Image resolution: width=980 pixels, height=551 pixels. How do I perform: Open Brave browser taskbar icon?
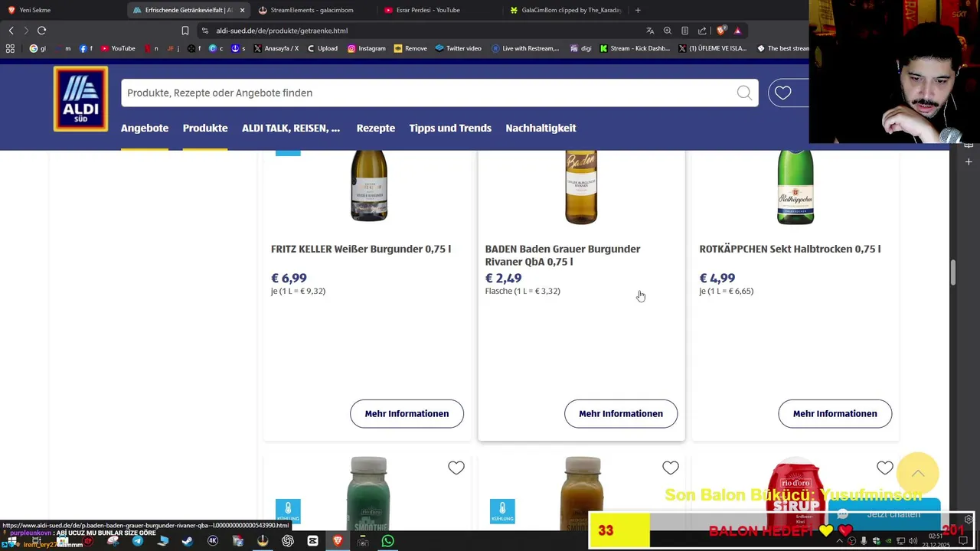[338, 541]
